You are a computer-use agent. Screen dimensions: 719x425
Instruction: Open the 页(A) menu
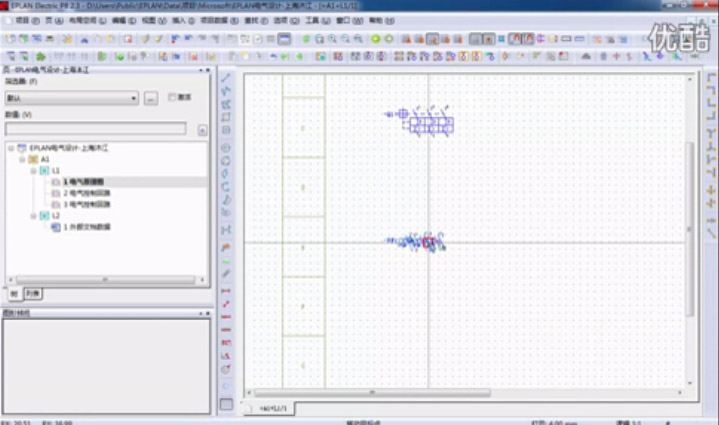tap(55, 21)
